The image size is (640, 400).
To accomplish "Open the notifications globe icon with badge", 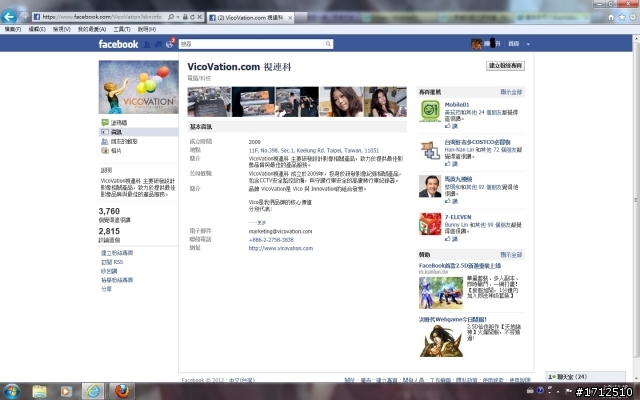I will click(x=170, y=43).
